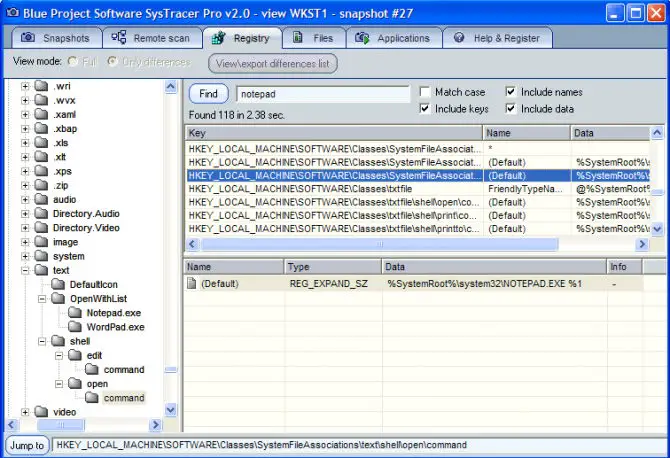Click the REG_EXPAND_SZ type cell
Image resolution: width=670 pixels, height=458 pixels.
pos(329,284)
